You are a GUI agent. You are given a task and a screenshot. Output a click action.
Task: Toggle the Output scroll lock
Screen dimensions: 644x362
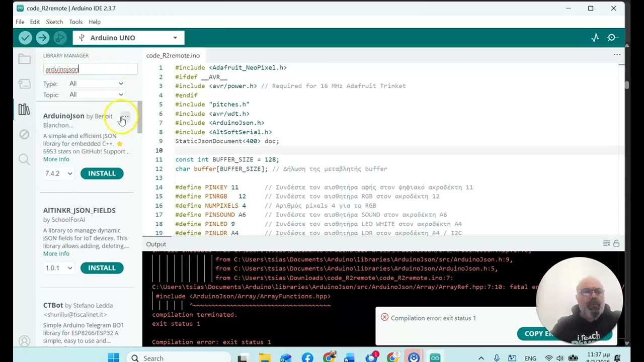(616, 244)
